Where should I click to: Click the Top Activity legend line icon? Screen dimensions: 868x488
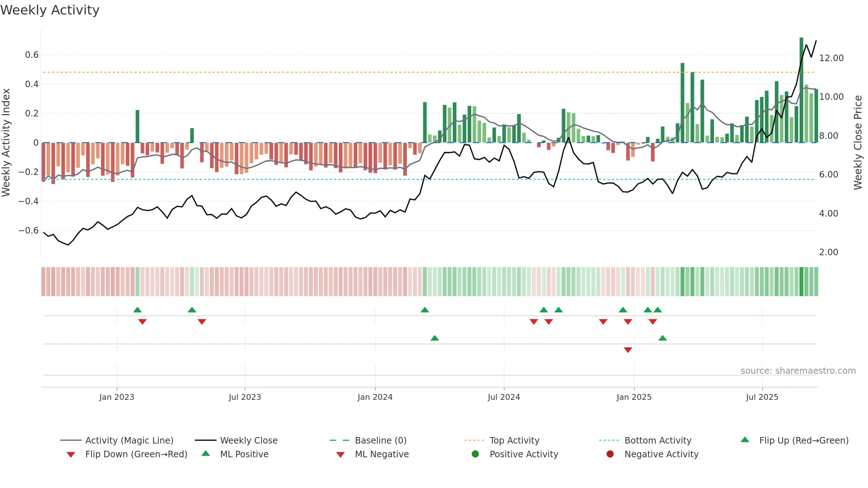tap(474, 440)
